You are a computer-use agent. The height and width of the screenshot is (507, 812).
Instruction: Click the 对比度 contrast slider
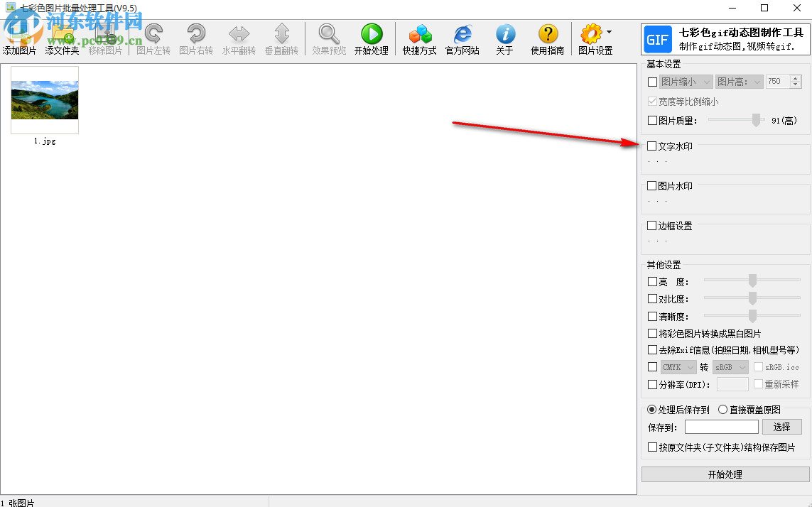(752, 298)
